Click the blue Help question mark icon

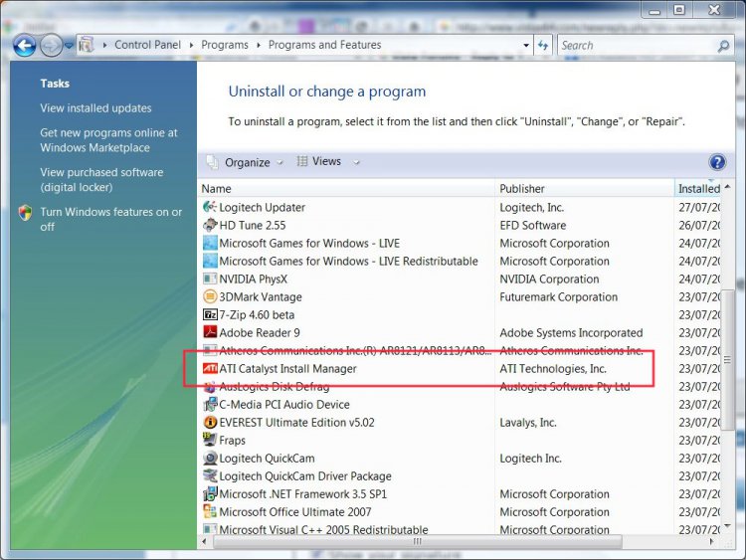717,162
